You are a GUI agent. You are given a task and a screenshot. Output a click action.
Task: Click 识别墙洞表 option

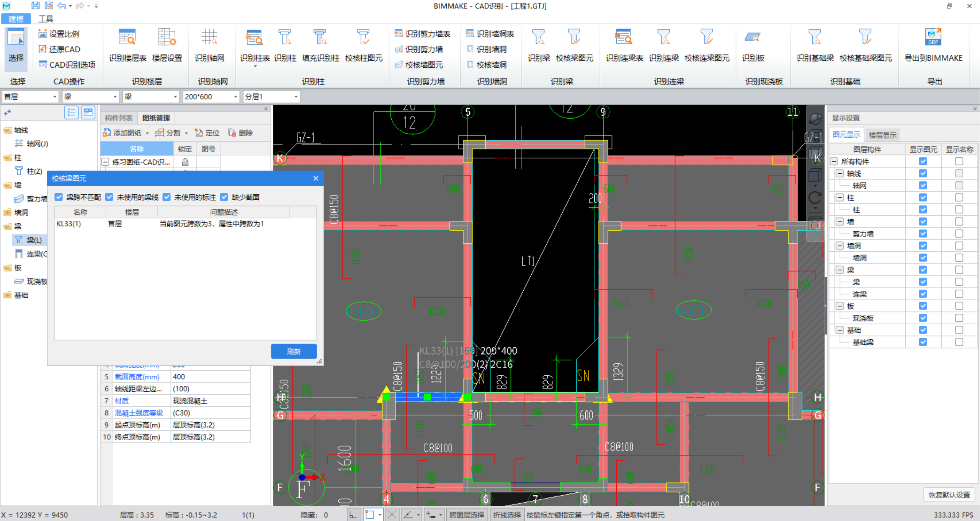tap(490, 34)
